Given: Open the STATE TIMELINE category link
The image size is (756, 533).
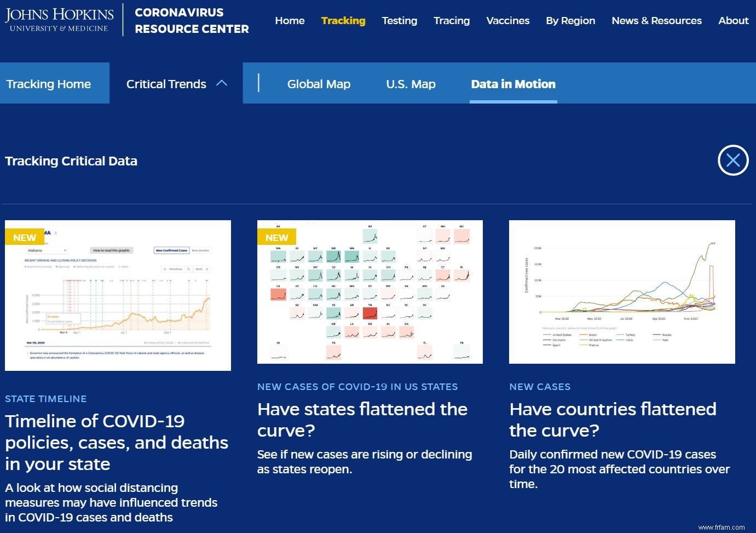Looking at the screenshot, I should click(x=46, y=399).
